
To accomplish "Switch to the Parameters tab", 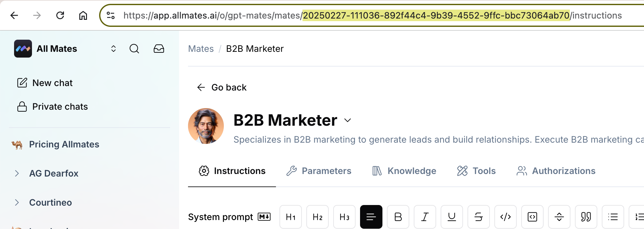I will coord(319,171).
